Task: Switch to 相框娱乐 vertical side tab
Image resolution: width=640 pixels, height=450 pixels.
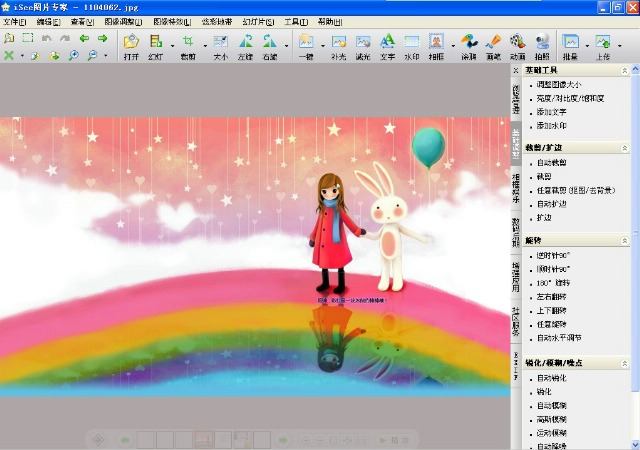Action: [x=516, y=189]
